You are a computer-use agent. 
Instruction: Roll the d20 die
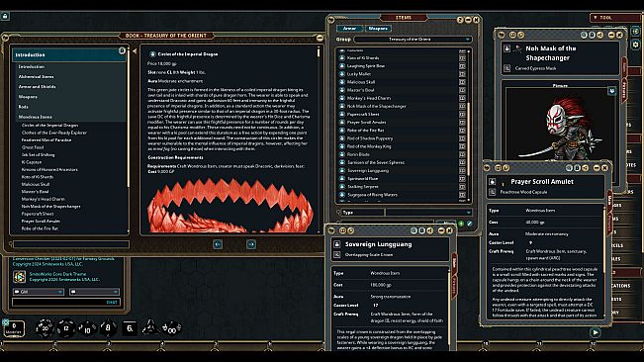click(45, 328)
